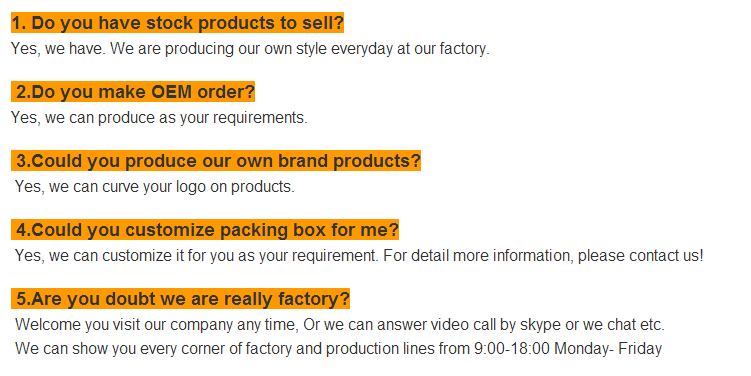Click the number '1.' of the first question

coord(19,23)
